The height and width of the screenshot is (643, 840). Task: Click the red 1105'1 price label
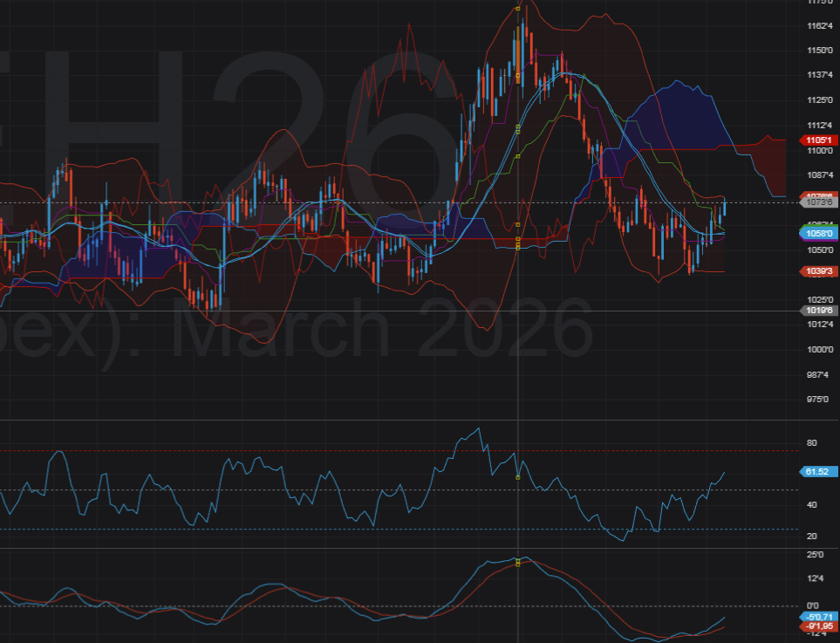821,140
